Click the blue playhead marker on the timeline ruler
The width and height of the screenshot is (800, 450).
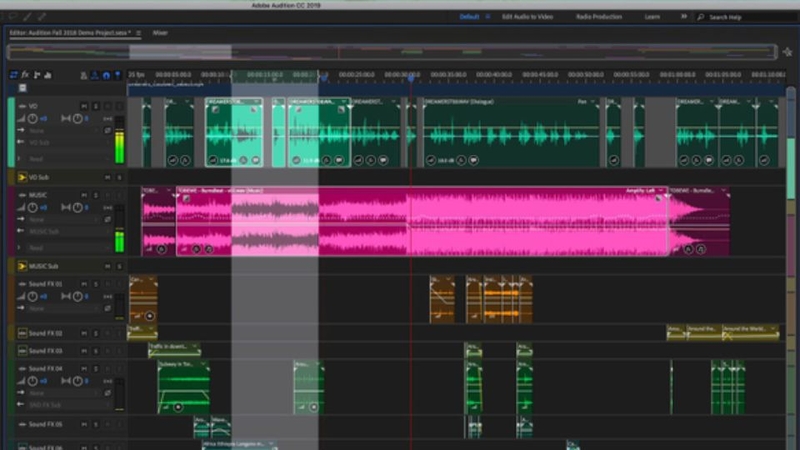(x=411, y=78)
